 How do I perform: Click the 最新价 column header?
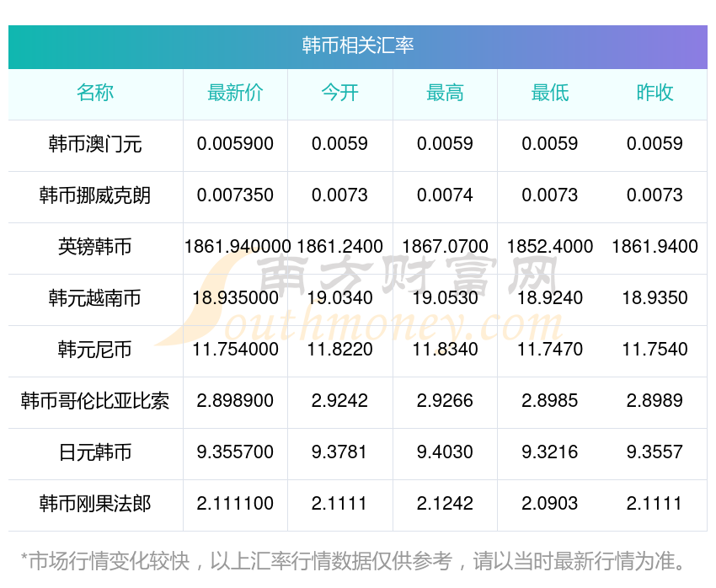click(x=235, y=93)
